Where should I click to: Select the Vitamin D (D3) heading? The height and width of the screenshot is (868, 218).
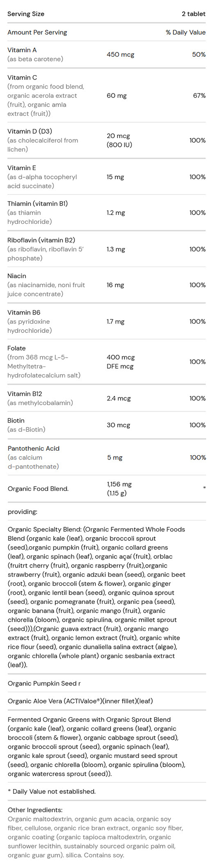tap(30, 131)
